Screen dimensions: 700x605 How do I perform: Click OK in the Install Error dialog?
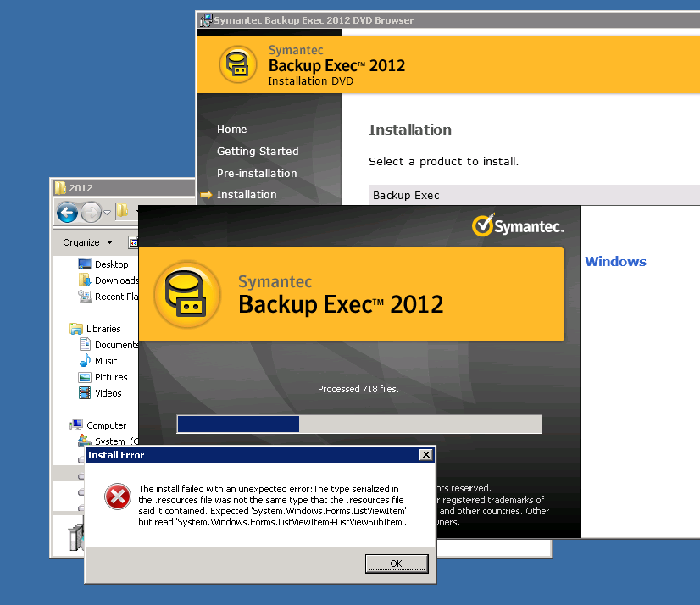[x=397, y=563]
